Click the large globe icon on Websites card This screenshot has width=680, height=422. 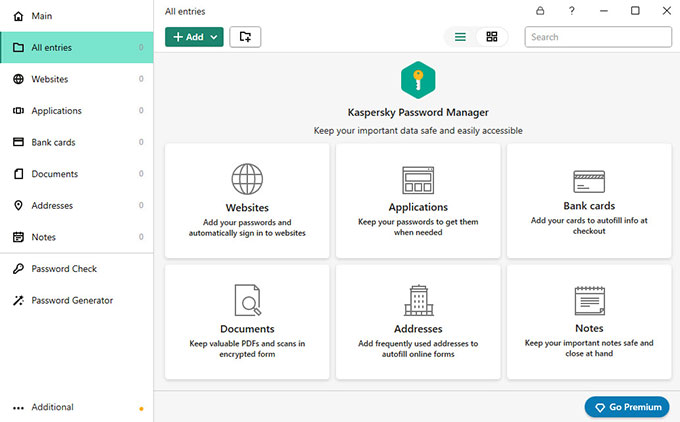[247, 179]
